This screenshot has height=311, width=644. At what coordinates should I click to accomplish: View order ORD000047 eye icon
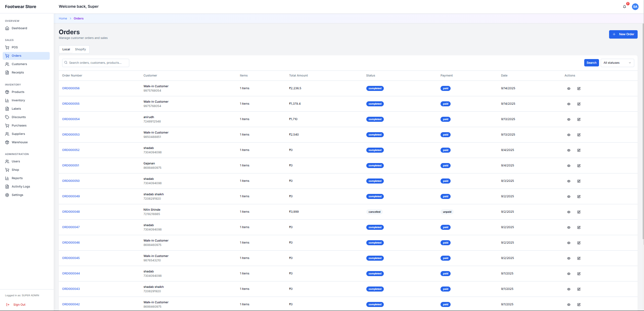(x=569, y=227)
